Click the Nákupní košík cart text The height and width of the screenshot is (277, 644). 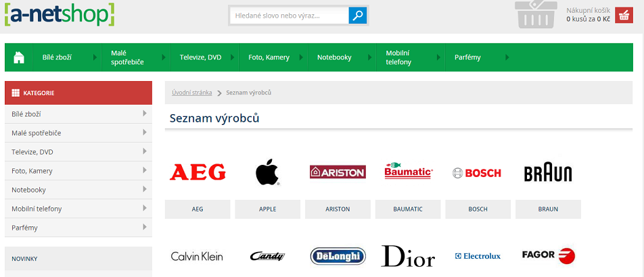click(588, 11)
